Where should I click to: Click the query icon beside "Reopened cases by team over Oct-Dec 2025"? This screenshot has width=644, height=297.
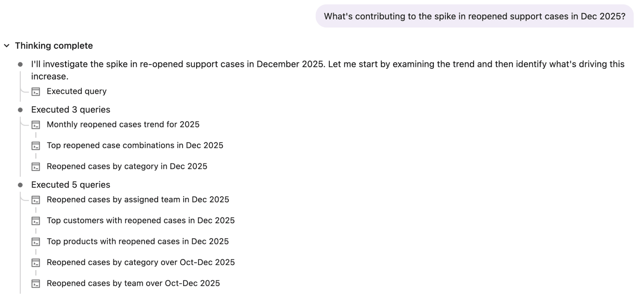[36, 283]
